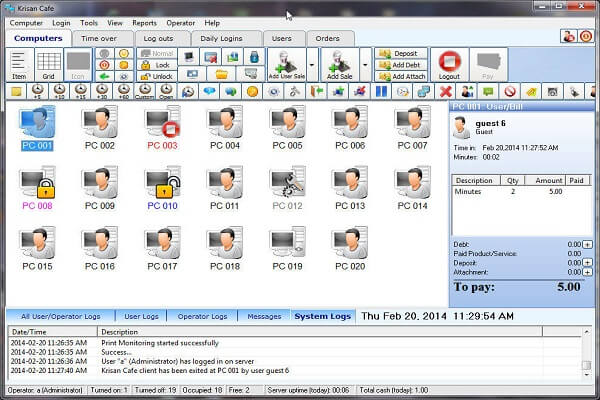This screenshot has width=600, height=400.
Task: Click the user lock icon at top right
Action: click(x=569, y=36)
